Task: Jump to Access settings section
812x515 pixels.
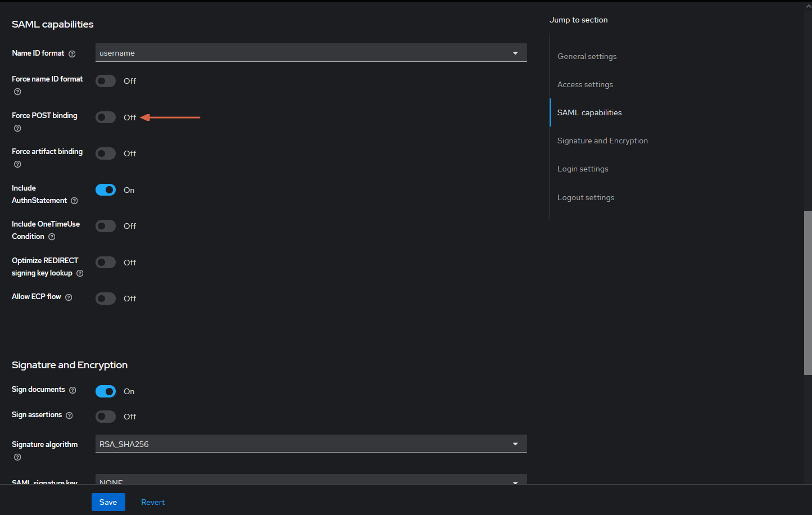Action: (x=585, y=84)
